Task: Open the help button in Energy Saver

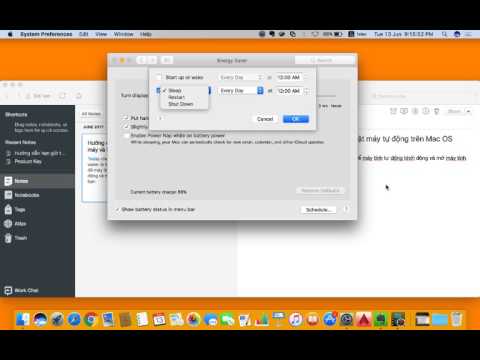Action: (x=346, y=209)
